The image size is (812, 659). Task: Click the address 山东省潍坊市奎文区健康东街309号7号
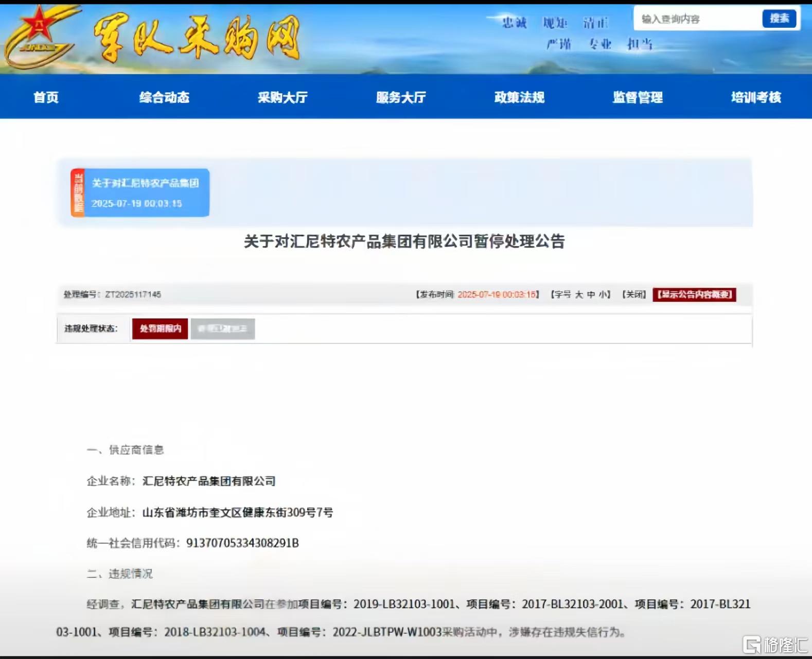point(238,512)
